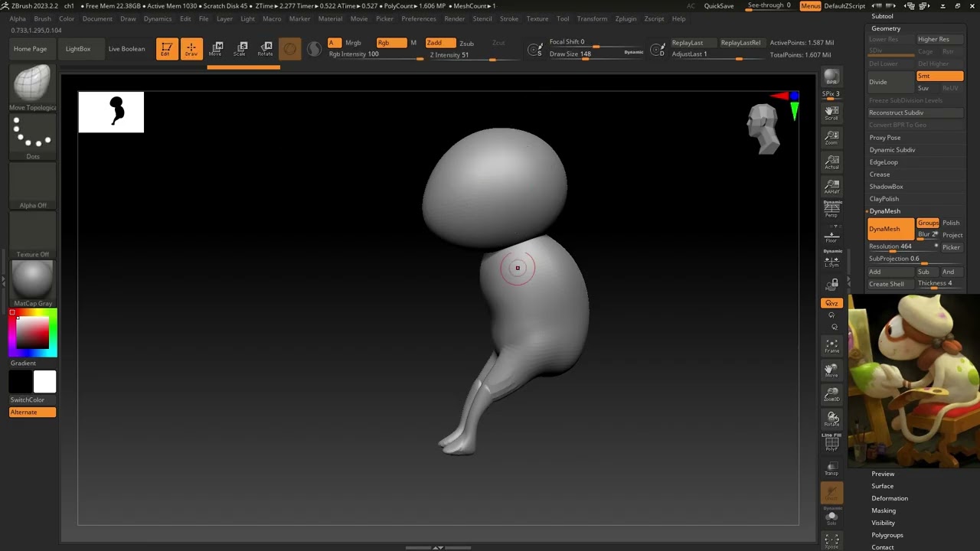Click the BPR render icon
Image resolution: width=980 pixels, height=551 pixels.
tap(831, 77)
